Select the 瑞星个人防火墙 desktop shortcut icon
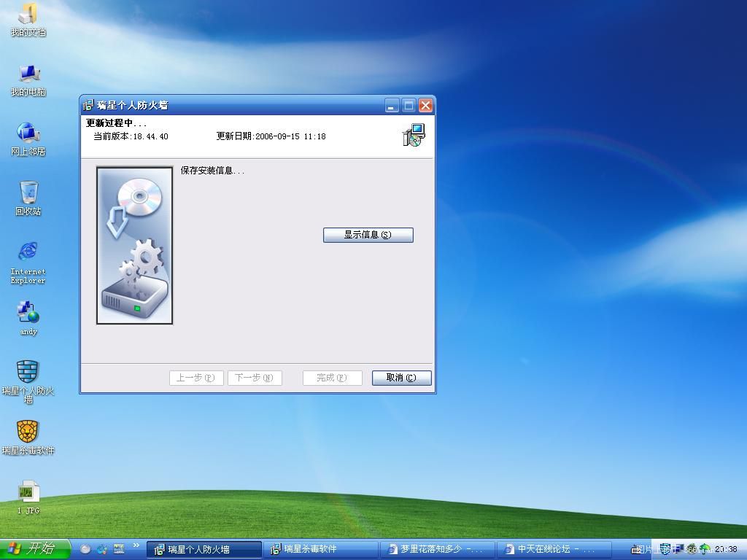747x560 pixels. (28, 381)
